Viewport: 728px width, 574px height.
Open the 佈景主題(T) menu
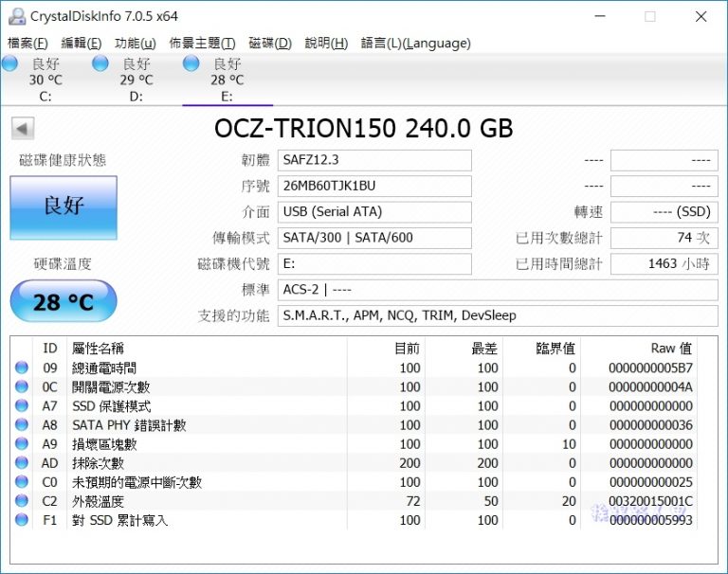click(x=202, y=43)
